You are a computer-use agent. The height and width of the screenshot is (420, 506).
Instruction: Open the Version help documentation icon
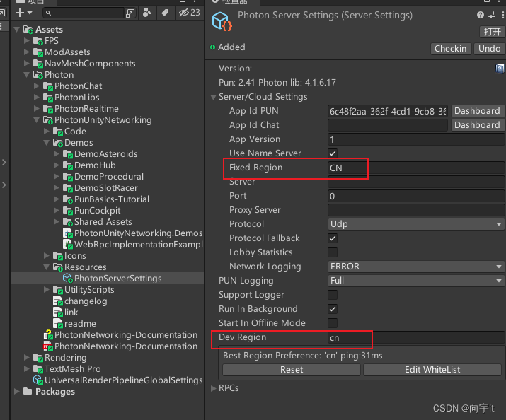pos(500,69)
